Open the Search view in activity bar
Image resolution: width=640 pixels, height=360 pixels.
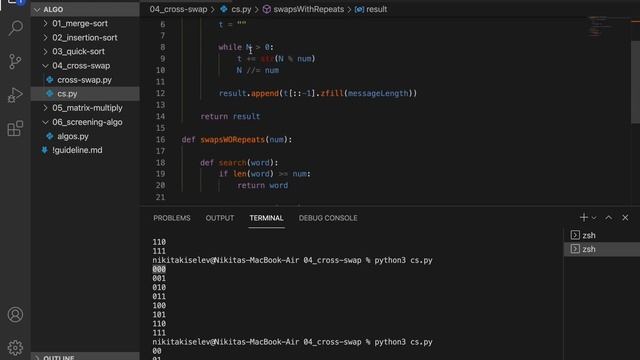(x=16, y=28)
